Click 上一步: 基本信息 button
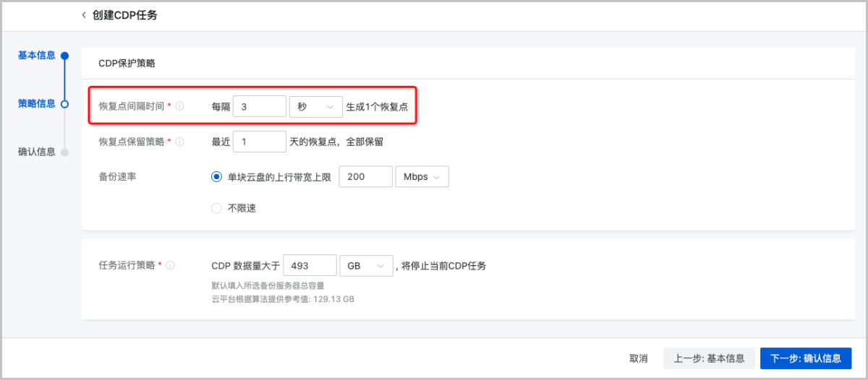The height and width of the screenshot is (380, 868). (709, 358)
